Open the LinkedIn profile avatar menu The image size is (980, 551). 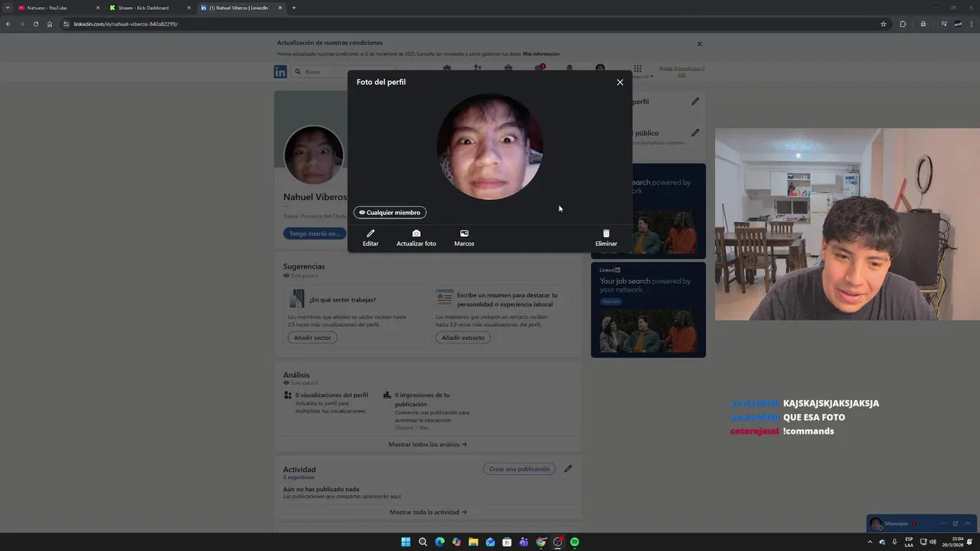point(600,69)
